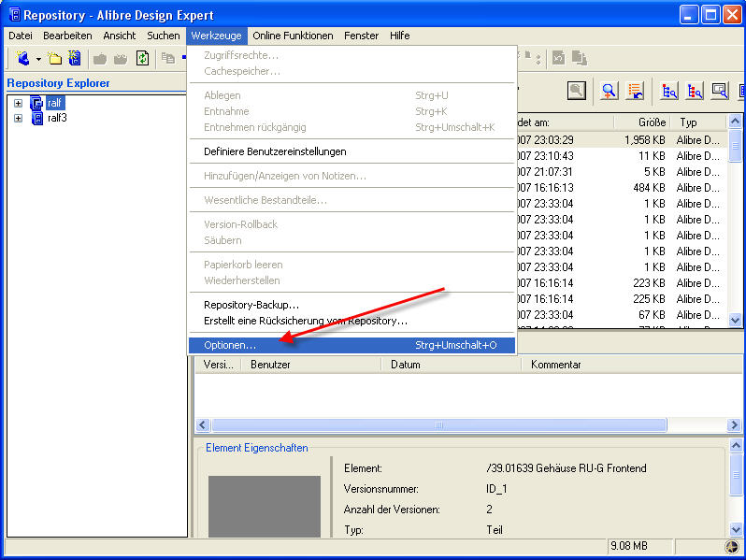Open the Hilfe menu

coord(400,36)
